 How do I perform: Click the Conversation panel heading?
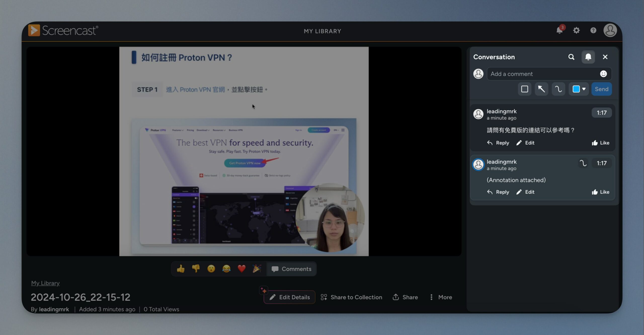[x=494, y=57]
